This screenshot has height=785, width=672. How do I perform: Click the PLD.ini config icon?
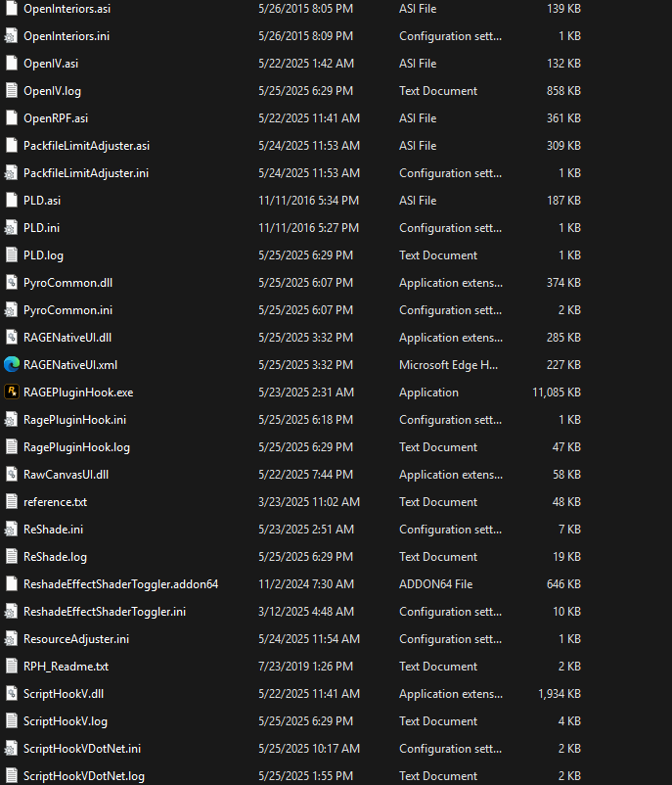pyautogui.click(x=11, y=228)
